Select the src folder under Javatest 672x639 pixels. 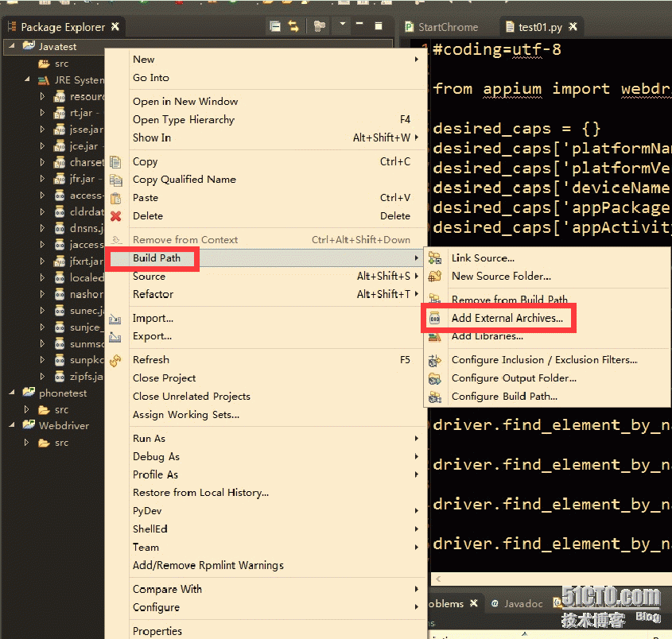click(x=61, y=64)
